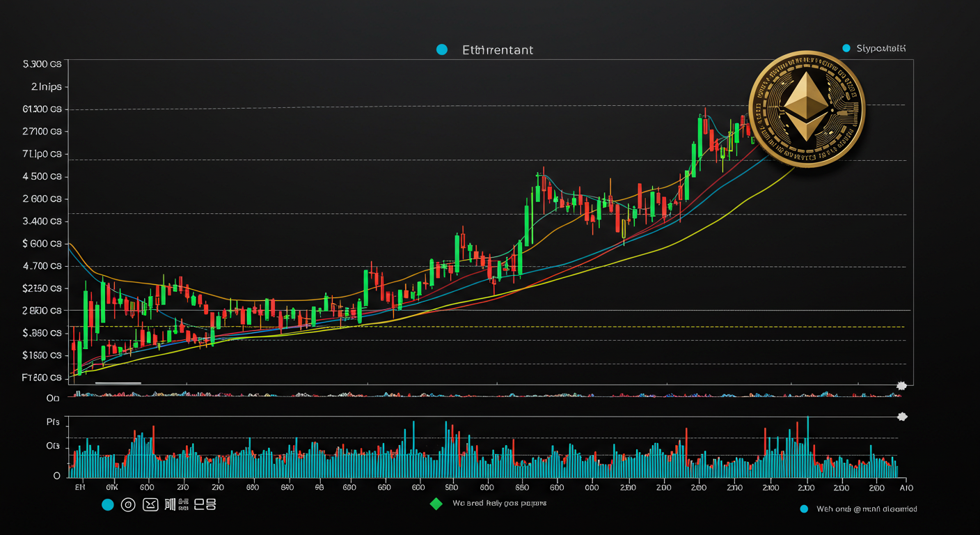Click the concentric-circle target icon
The height and width of the screenshot is (535, 980).
[x=128, y=504]
